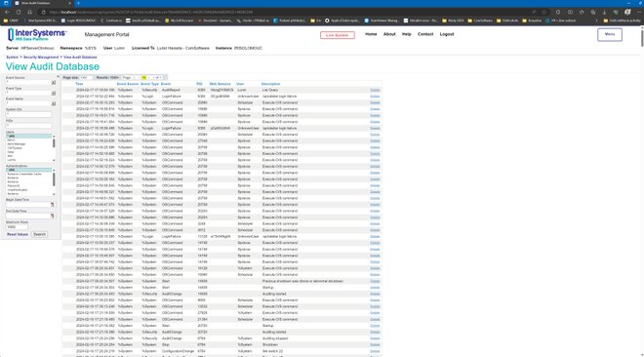644x357 pixels.
Task: Reload the page with browser refresh icon
Action: (19, 13)
